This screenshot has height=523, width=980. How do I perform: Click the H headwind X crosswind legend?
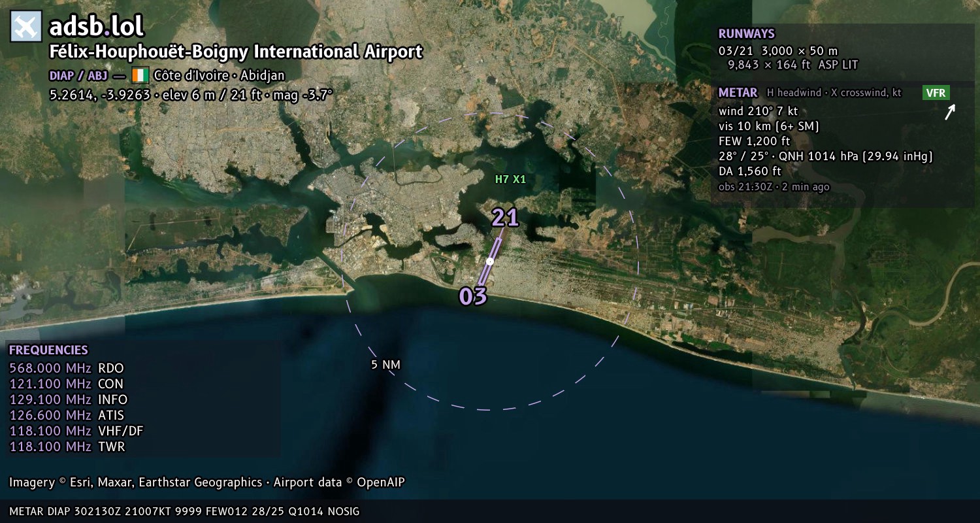pos(834,93)
